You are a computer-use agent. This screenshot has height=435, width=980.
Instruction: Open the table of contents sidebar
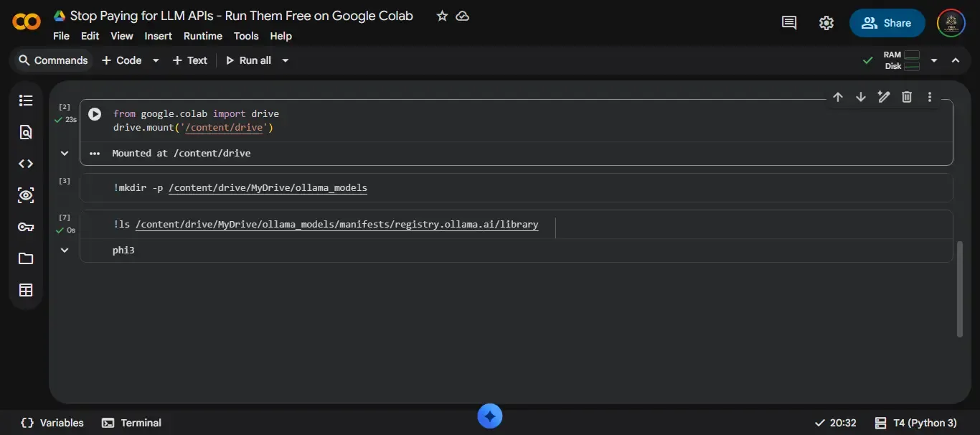tap(26, 100)
